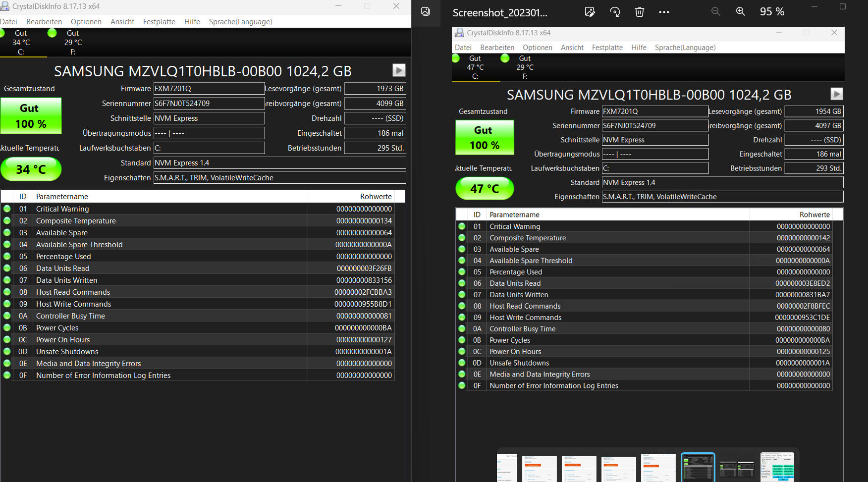This screenshot has height=482, width=868.
Task: Click the status dot beside raw value 0000000955B8D1
Action: point(7,304)
